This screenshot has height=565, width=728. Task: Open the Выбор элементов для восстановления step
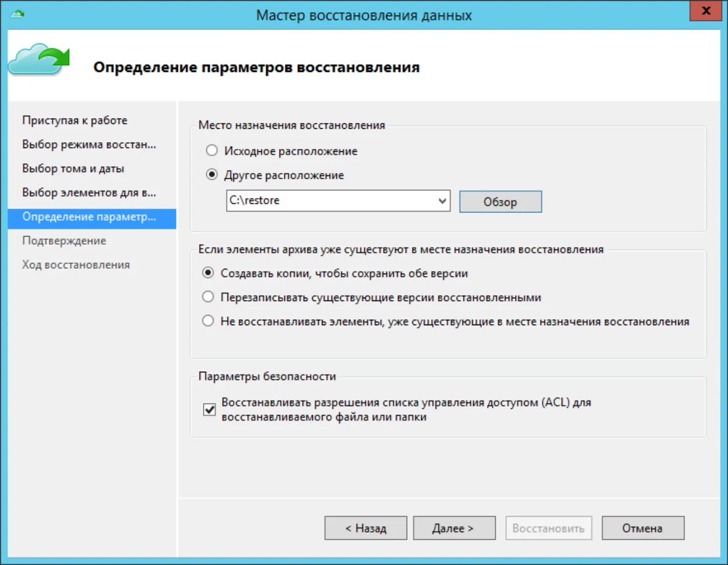[89, 193]
